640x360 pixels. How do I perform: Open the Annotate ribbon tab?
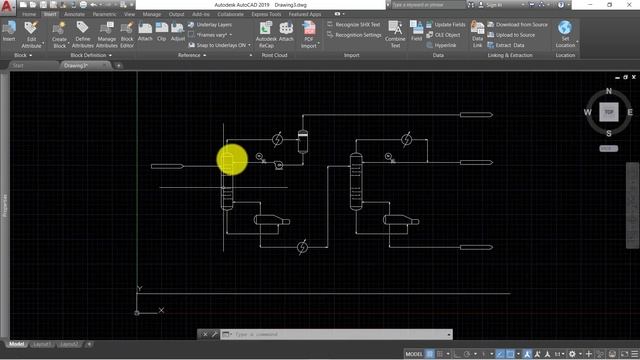click(74, 14)
